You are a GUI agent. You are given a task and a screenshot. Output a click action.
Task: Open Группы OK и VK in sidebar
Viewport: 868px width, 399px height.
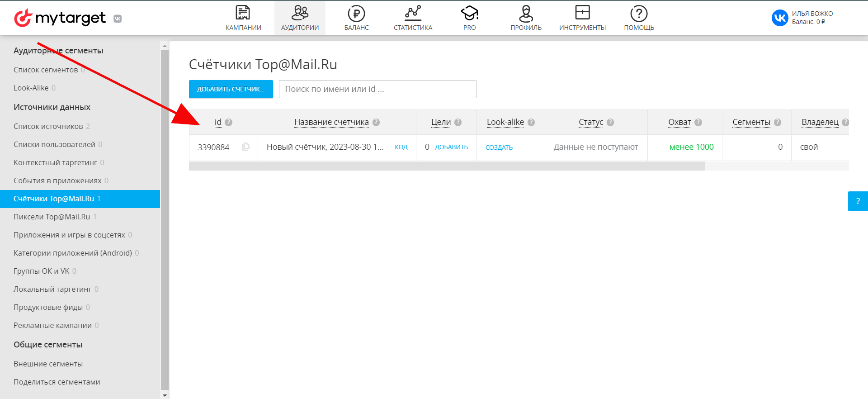(42, 271)
